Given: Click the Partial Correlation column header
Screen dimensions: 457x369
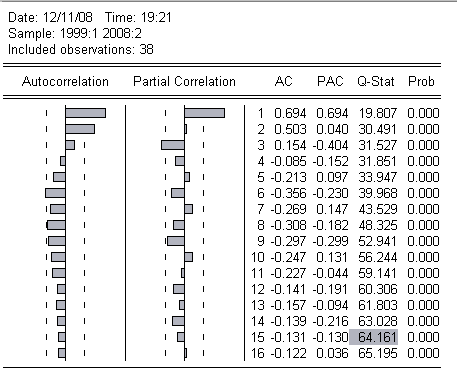Looking at the screenshot, I should tap(184, 82).
